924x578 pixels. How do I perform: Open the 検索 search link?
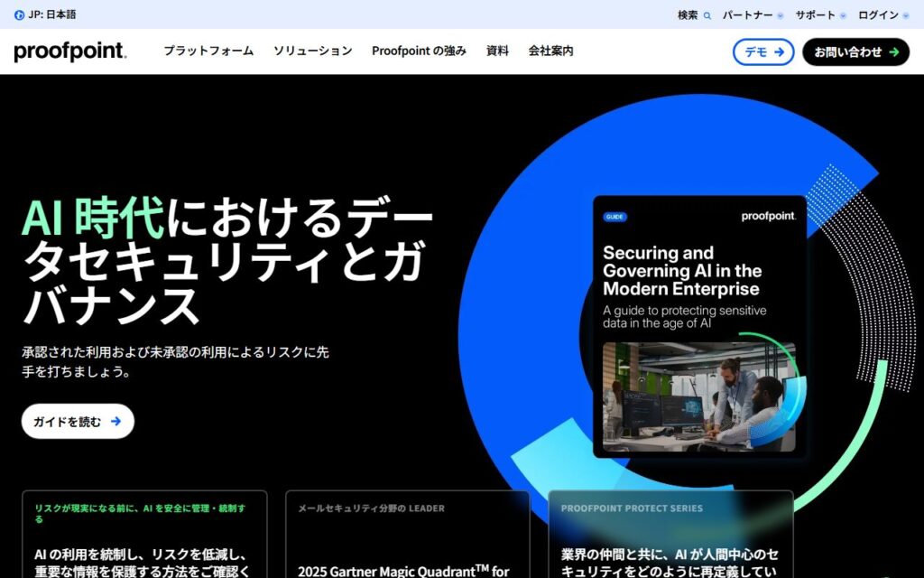point(694,15)
